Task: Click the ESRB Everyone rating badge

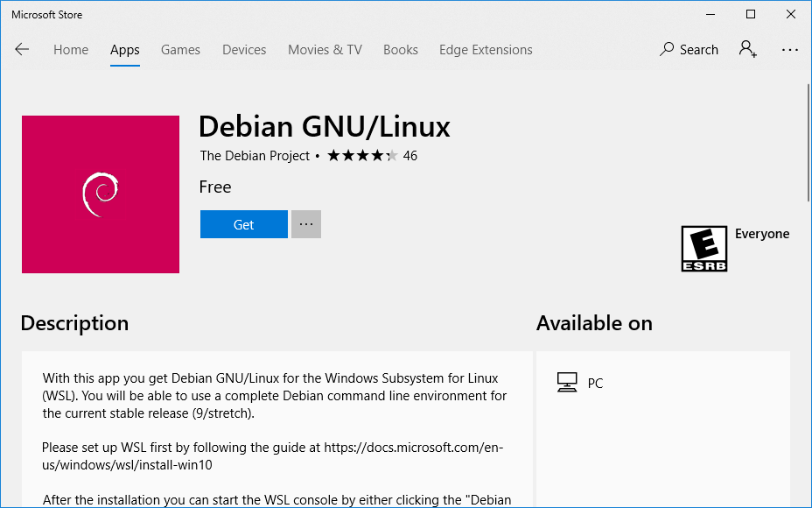Action: click(x=703, y=248)
